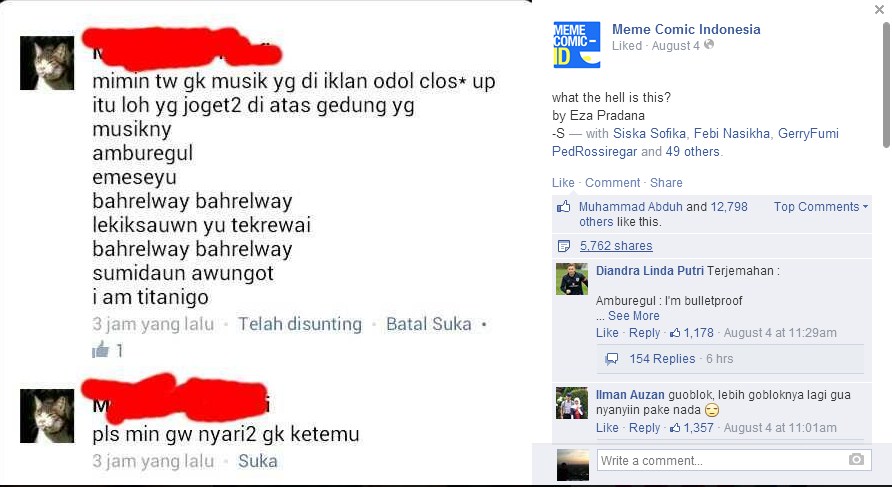Viewport: 892px width, 487px height.
Task: Open the Meme Comic Indonesia page link
Action: click(x=686, y=29)
